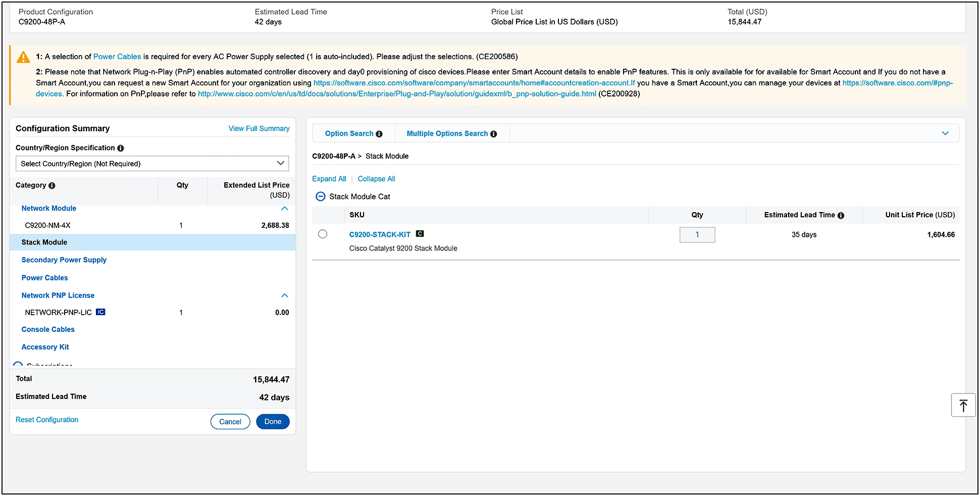Open View Full Summary link

pos(259,129)
